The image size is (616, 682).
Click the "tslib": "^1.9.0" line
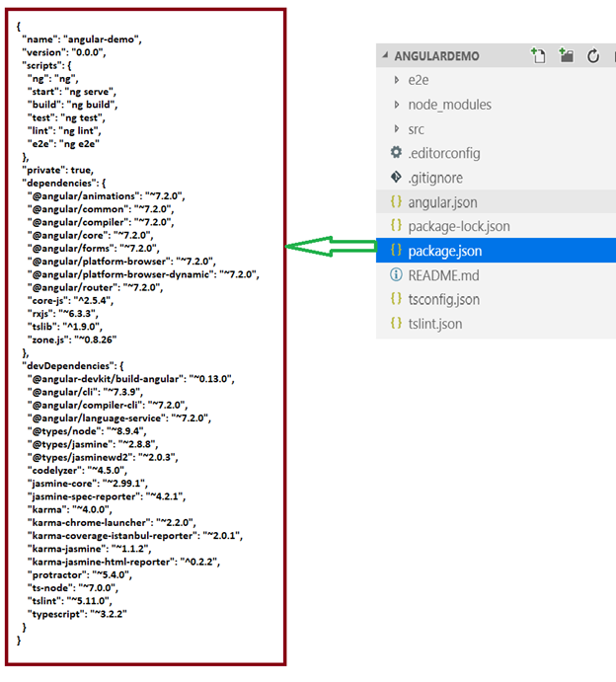point(65,327)
